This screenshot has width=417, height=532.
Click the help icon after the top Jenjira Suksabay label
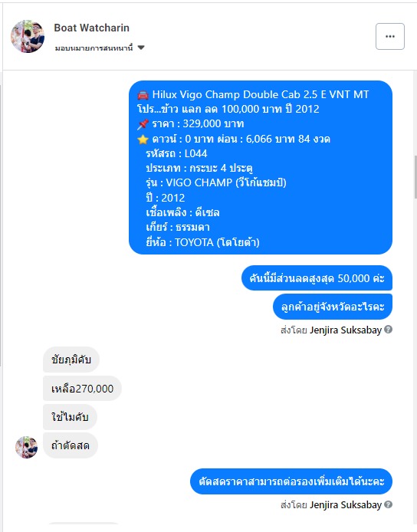click(389, 329)
